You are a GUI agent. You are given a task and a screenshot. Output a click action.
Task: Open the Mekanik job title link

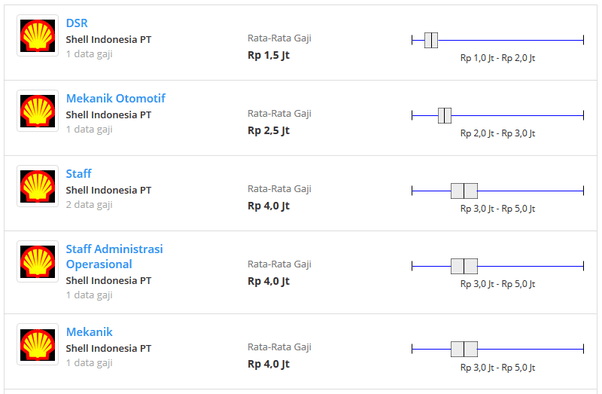[x=89, y=332]
